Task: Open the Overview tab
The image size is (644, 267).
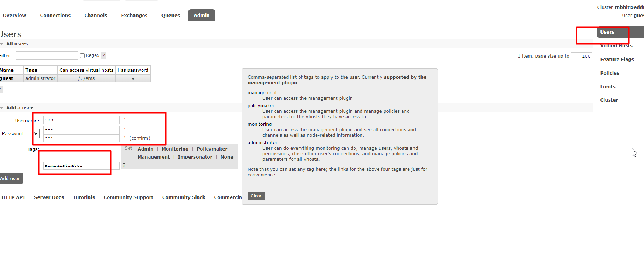Action: [14, 15]
